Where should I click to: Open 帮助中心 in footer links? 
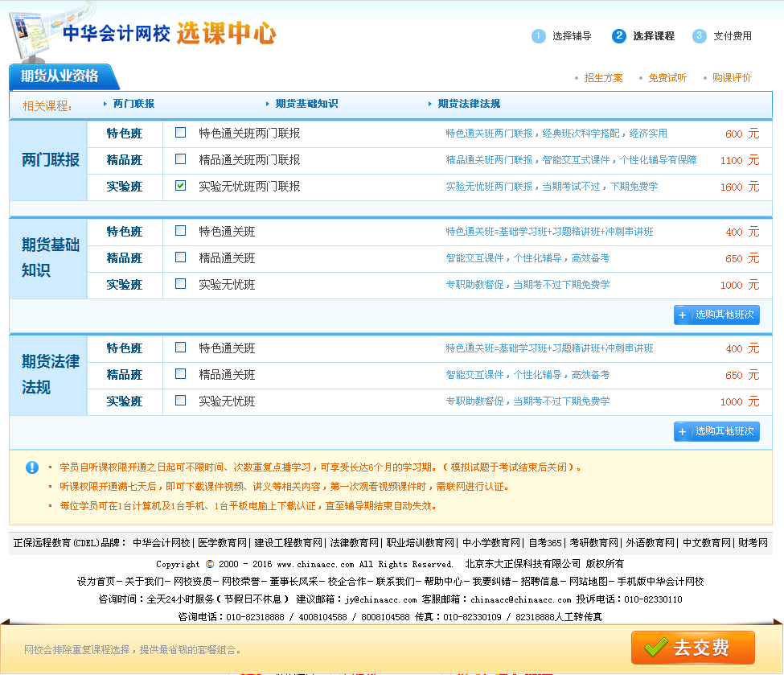pyautogui.click(x=443, y=582)
